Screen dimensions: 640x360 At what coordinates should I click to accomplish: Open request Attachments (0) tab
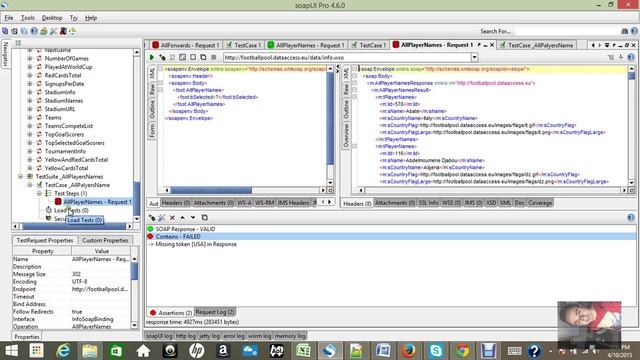(x=213, y=203)
